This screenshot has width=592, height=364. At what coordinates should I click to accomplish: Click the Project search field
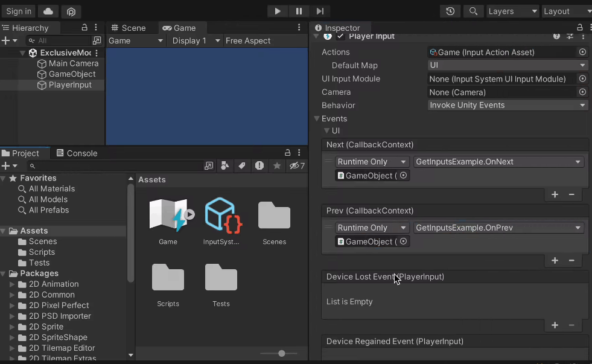tap(115, 166)
